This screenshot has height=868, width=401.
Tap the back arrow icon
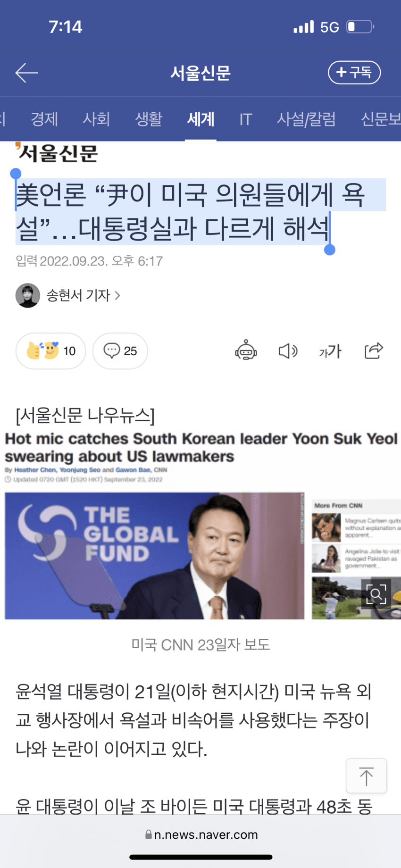coord(26,73)
